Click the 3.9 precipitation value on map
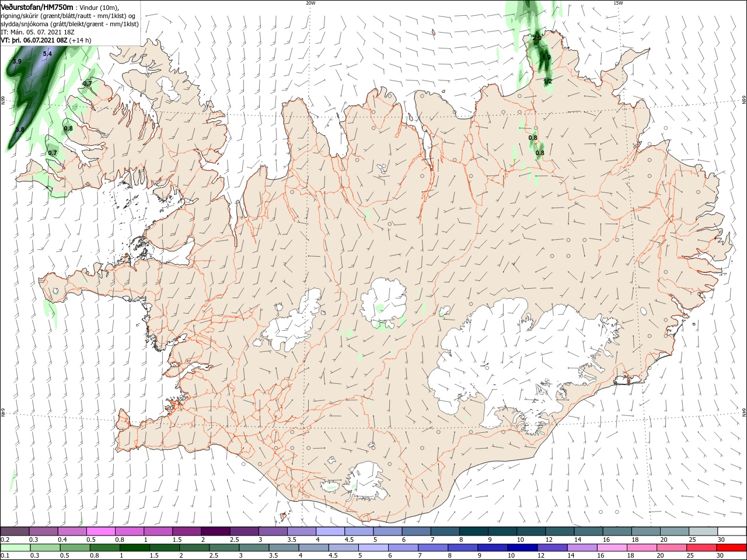 pos(17,61)
